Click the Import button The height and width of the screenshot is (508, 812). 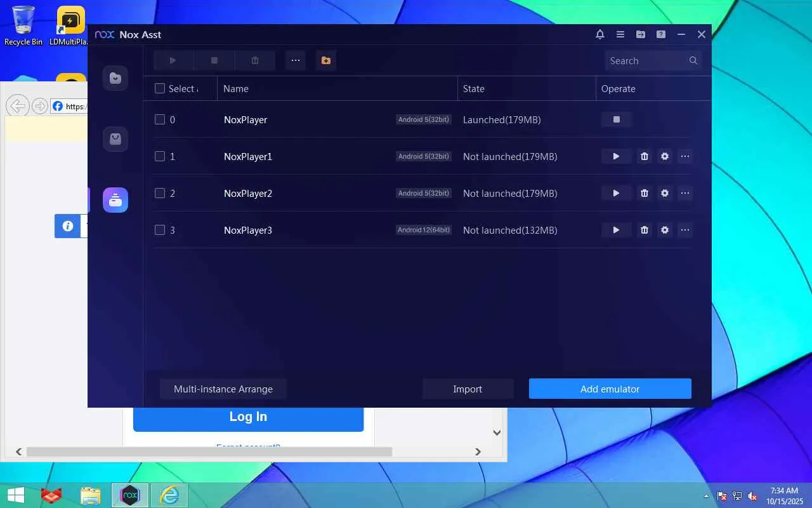[468, 389]
